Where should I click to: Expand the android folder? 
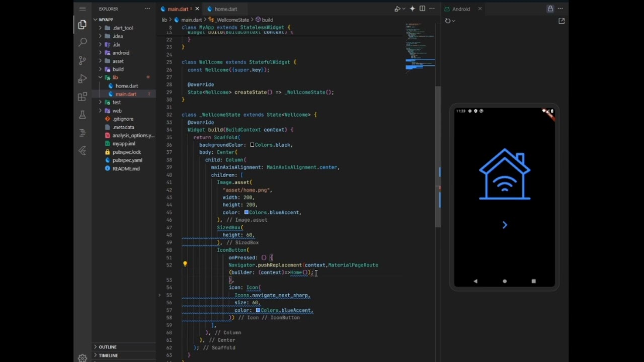point(121,53)
